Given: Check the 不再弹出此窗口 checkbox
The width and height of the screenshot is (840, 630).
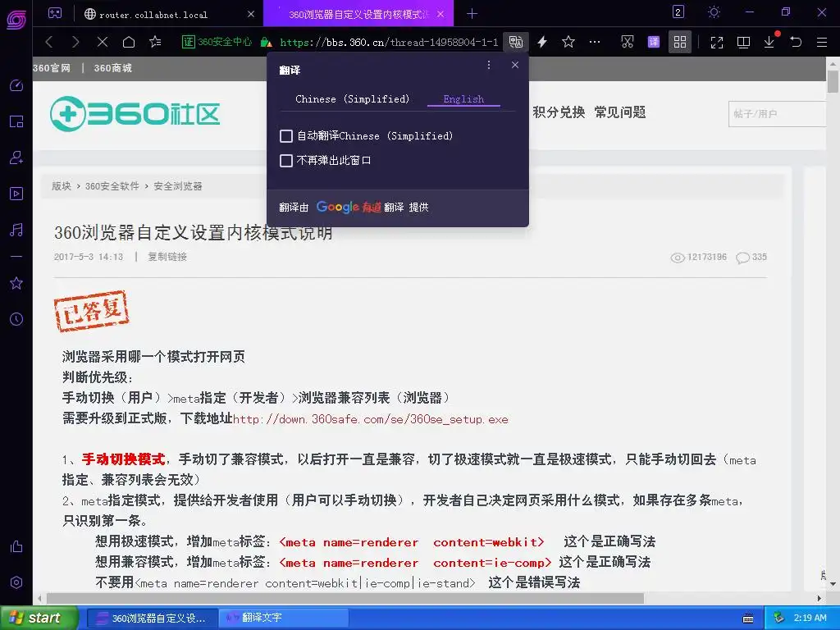Looking at the screenshot, I should point(286,160).
